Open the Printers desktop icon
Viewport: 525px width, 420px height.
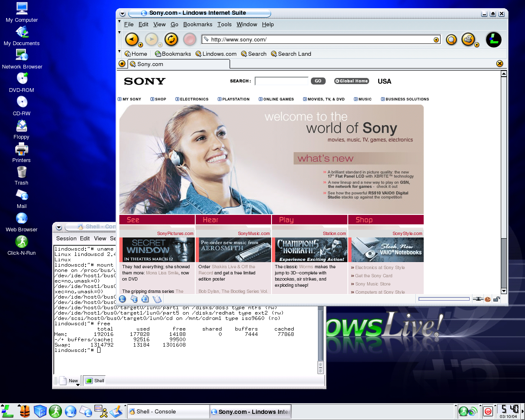pyautogui.click(x=22, y=153)
